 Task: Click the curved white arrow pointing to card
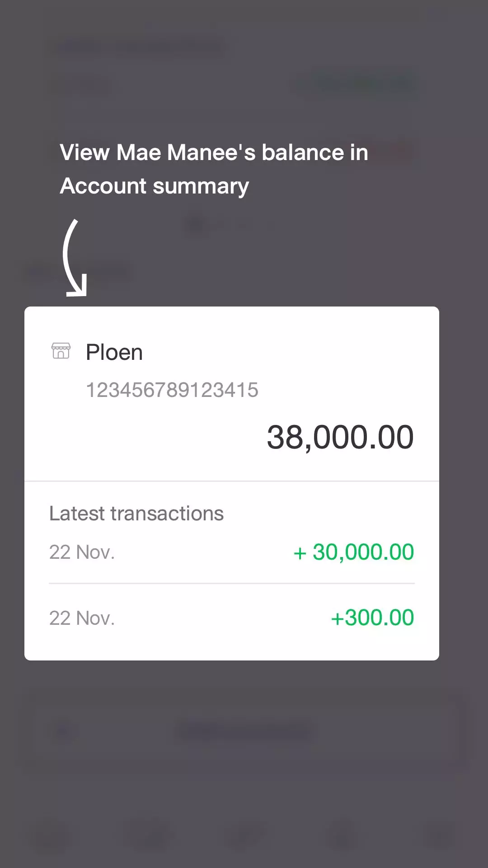[x=74, y=259]
